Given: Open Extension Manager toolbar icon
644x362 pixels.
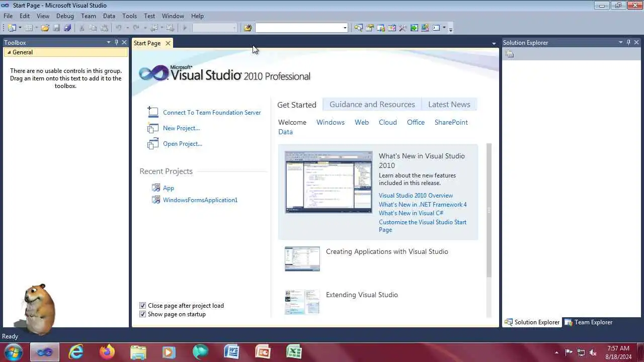Looking at the screenshot, I should pyautogui.click(x=425, y=28).
